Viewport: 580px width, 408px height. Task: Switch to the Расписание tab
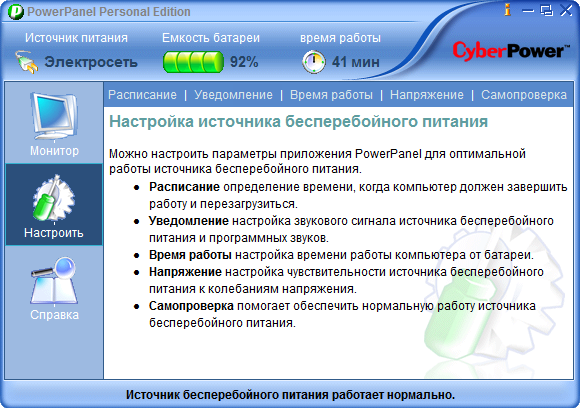pos(142,95)
